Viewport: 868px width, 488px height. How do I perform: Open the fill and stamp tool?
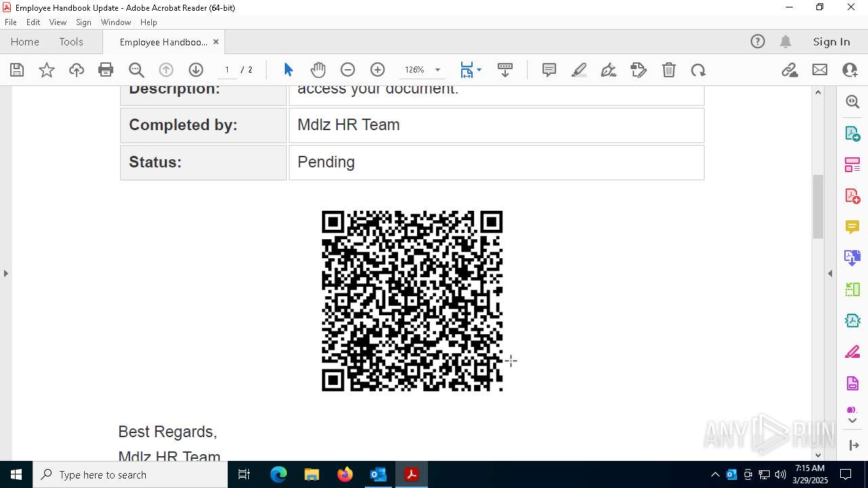tap(639, 70)
